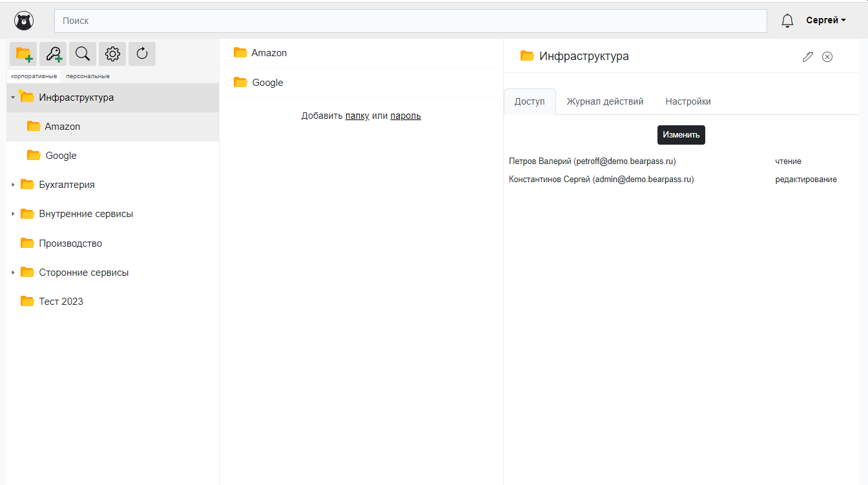Image resolution: width=868 pixels, height=485 pixels.
Task: Open the Настройки tab
Action: [x=688, y=101]
